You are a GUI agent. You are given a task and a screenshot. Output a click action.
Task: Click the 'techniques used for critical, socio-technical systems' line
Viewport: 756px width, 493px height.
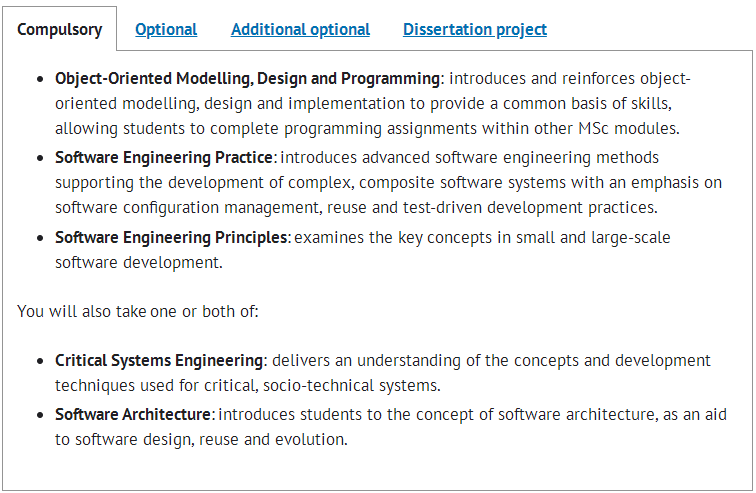pyautogui.click(x=248, y=386)
